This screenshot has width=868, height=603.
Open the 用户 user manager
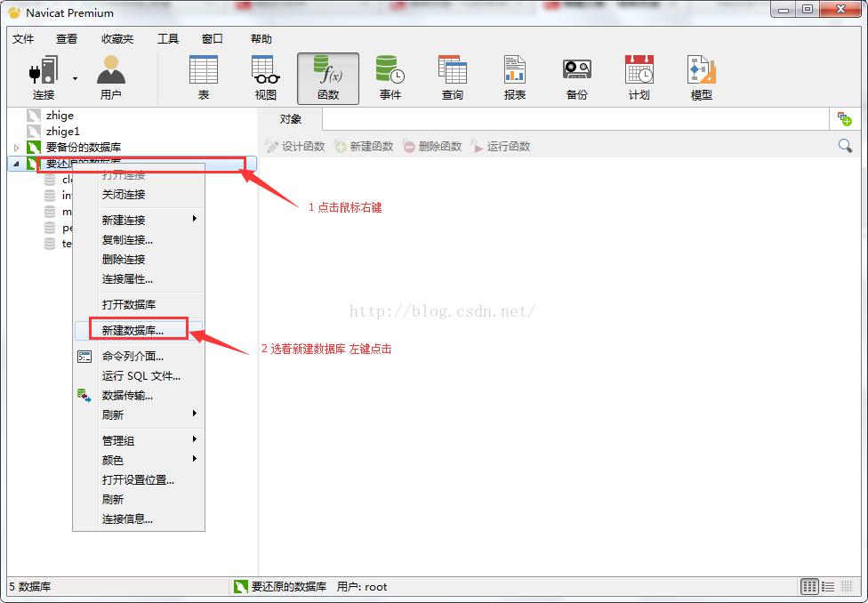(110, 77)
